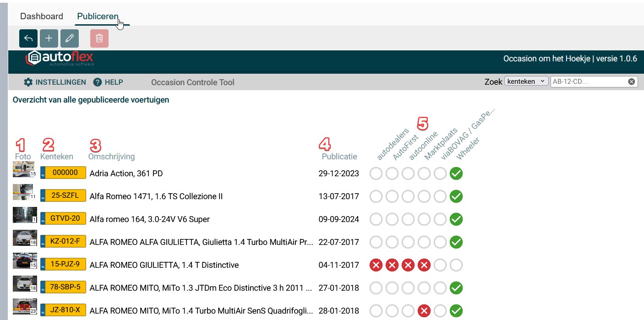
Task: Switch to the Dashboard tab
Action: [x=42, y=16]
